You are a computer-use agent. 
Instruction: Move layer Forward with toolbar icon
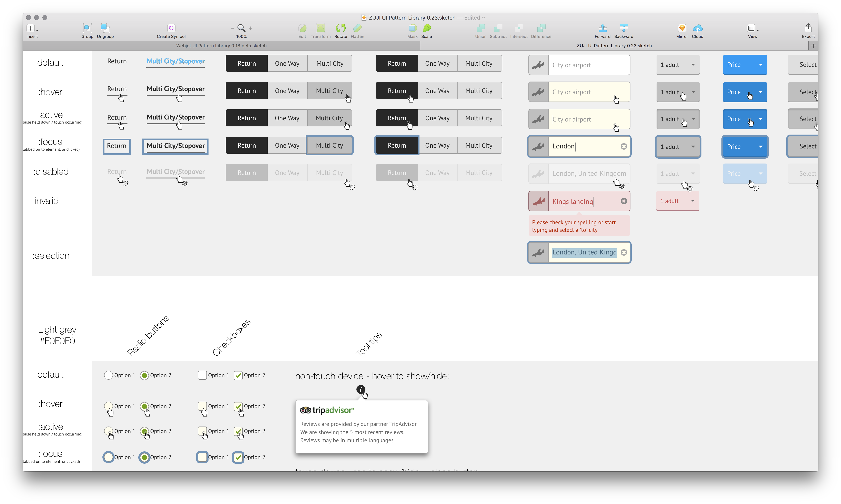click(x=602, y=28)
